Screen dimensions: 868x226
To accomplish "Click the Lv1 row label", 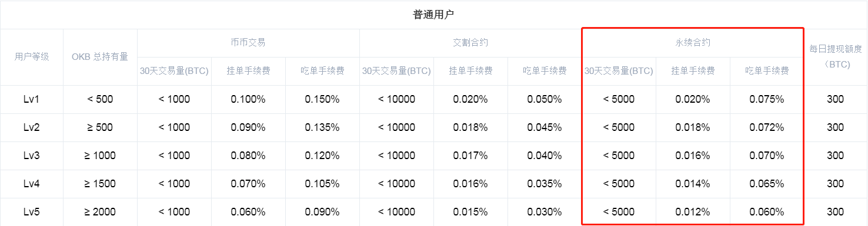I will click(x=32, y=99).
